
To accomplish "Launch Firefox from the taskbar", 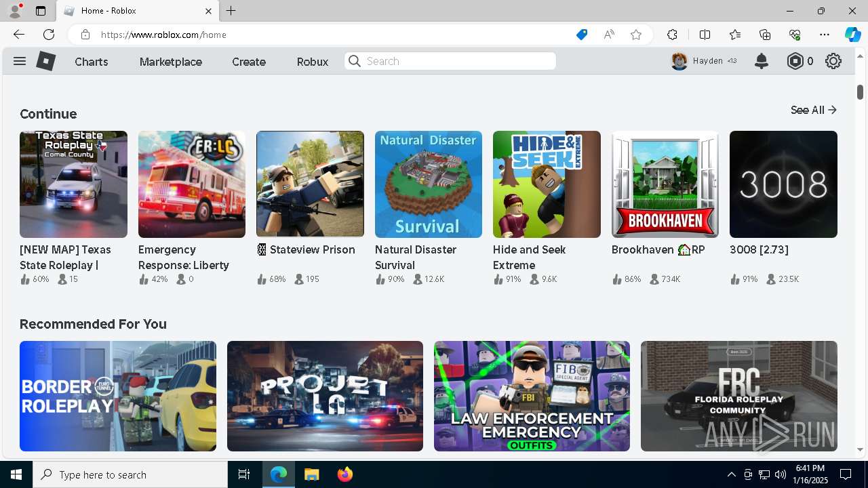I will click(345, 474).
